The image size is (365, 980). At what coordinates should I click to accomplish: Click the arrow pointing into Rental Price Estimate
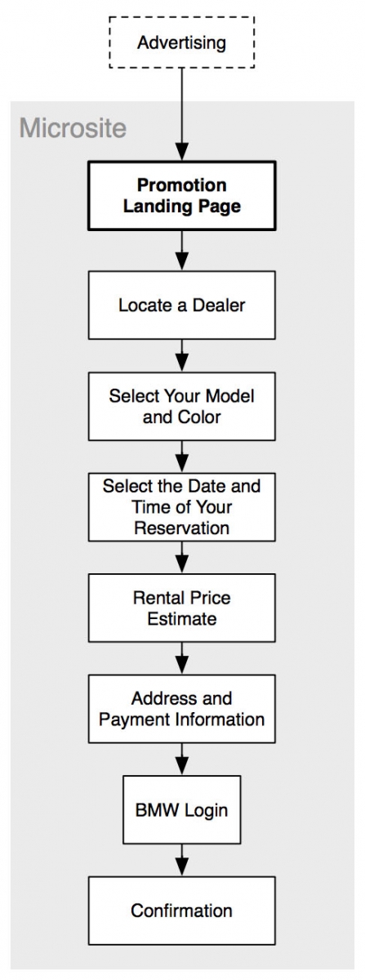[181, 557]
